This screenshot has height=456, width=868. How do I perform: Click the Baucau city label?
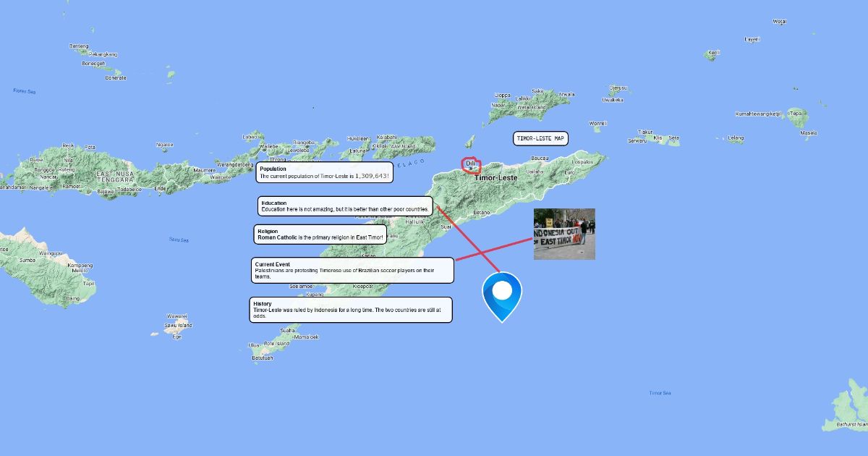point(540,158)
